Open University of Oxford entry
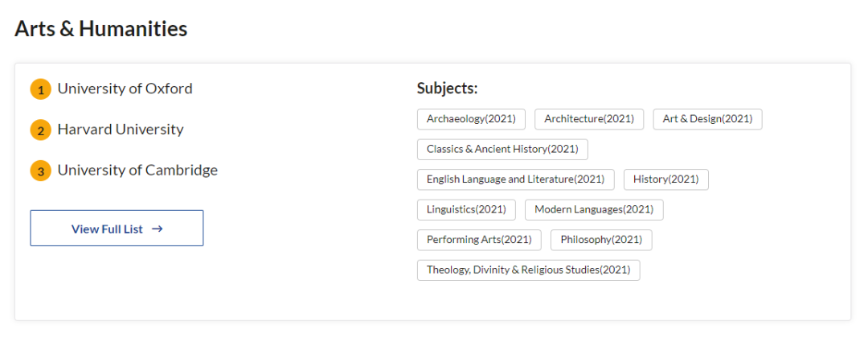 [125, 89]
